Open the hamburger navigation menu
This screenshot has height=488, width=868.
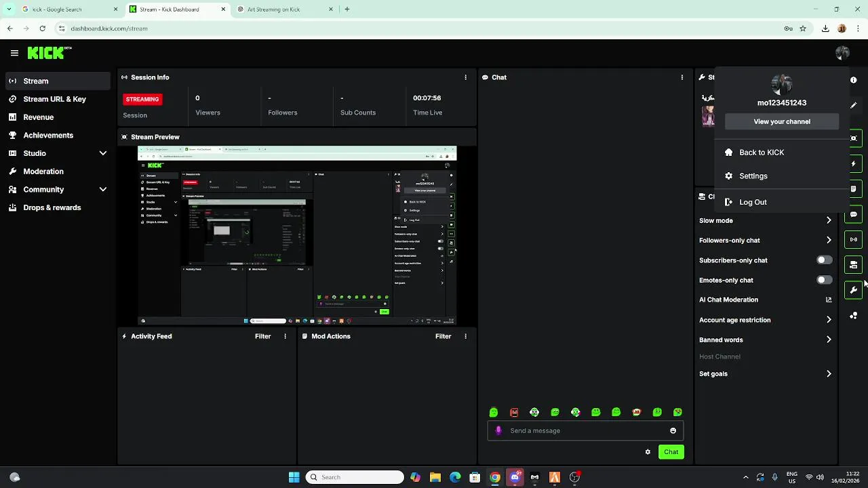[14, 53]
